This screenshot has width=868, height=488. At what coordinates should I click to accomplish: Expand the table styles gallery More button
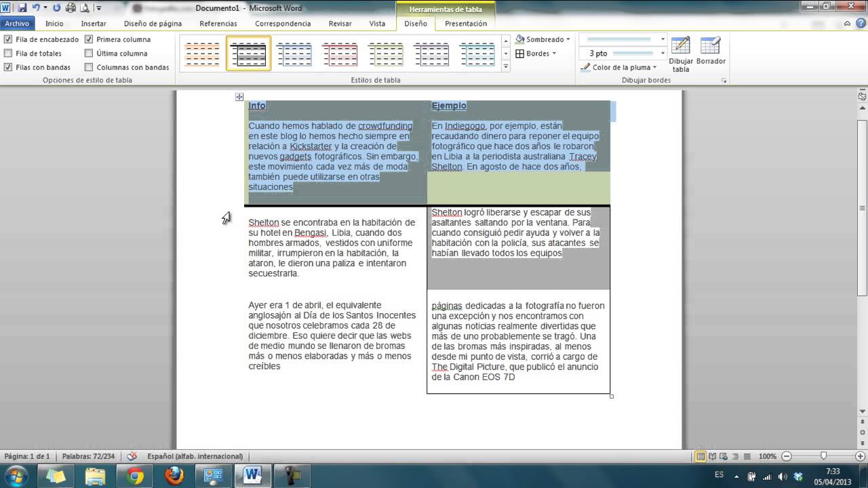506,66
